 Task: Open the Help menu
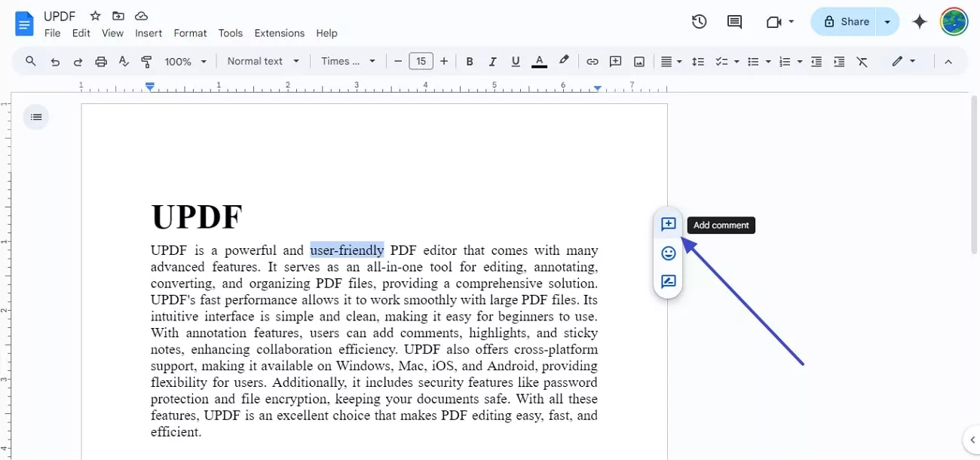coord(326,33)
